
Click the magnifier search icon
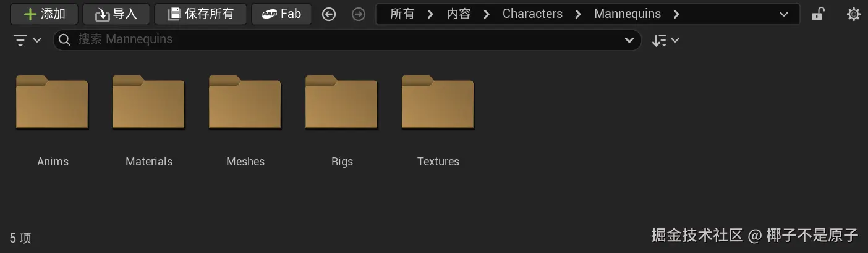[x=64, y=40]
